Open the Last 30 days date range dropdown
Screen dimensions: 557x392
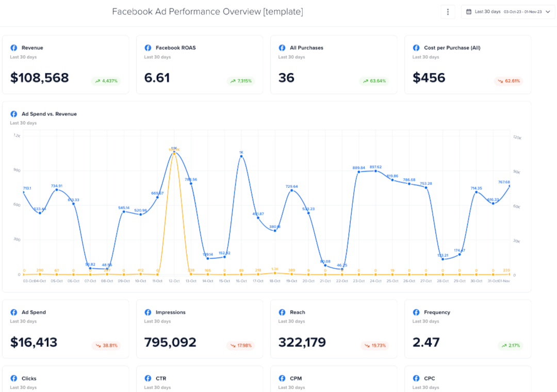point(508,12)
